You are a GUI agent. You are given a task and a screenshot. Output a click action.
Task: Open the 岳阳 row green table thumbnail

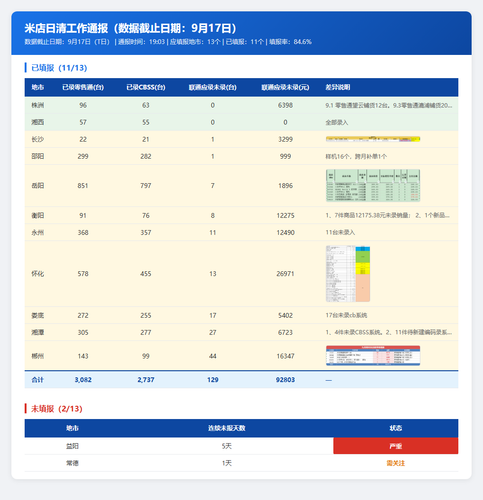pyautogui.click(x=373, y=185)
